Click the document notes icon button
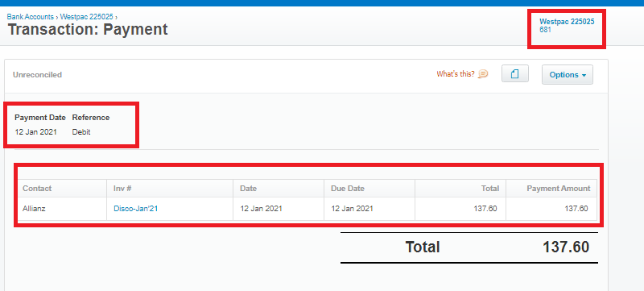644x291 pixels. click(x=515, y=74)
